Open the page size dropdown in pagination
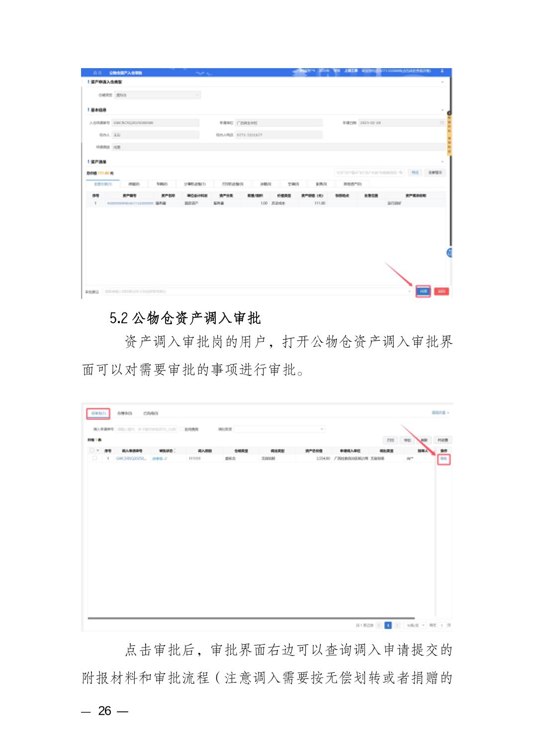 (415, 625)
